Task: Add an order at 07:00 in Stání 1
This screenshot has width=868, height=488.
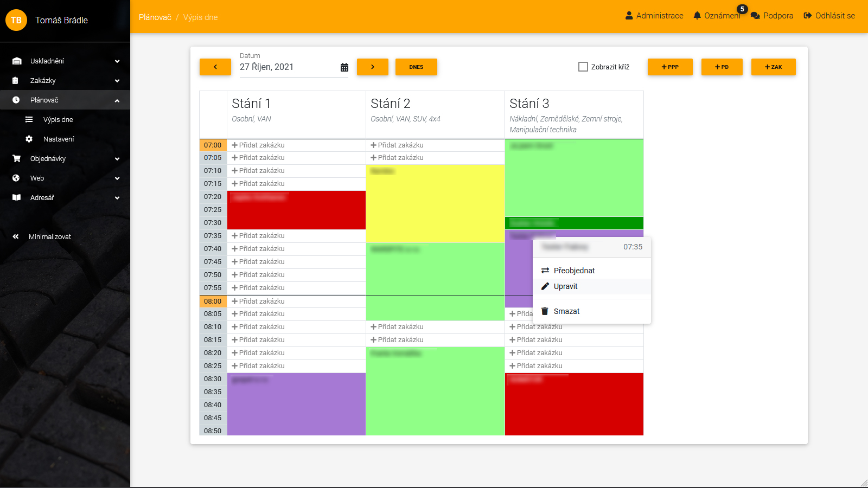Action: [258, 145]
